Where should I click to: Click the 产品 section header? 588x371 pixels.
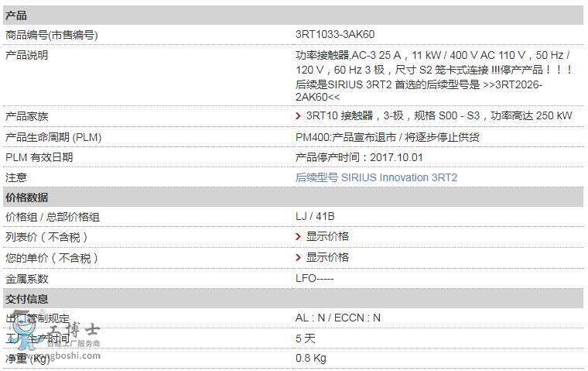click(16, 15)
